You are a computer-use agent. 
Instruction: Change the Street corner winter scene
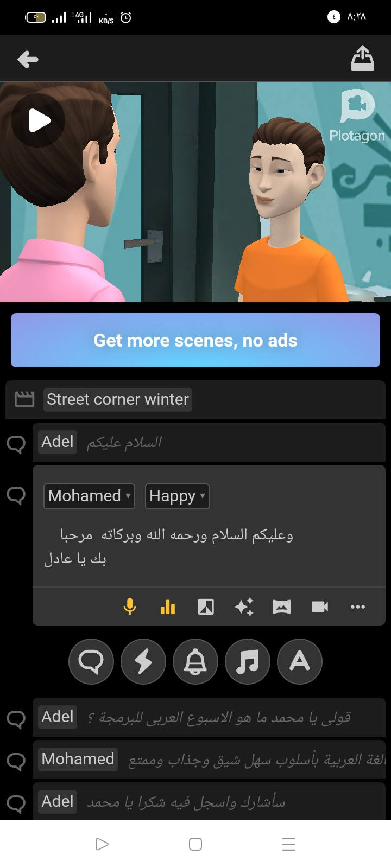(118, 400)
